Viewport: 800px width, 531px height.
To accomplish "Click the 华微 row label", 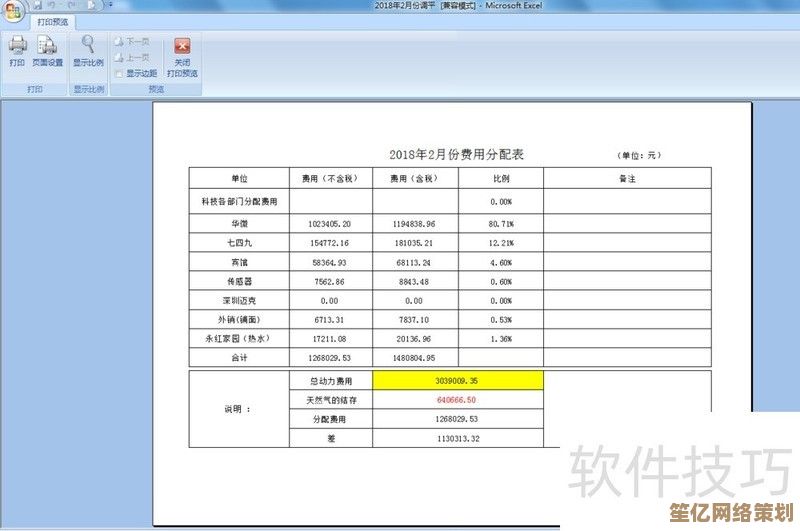I will pos(239,223).
